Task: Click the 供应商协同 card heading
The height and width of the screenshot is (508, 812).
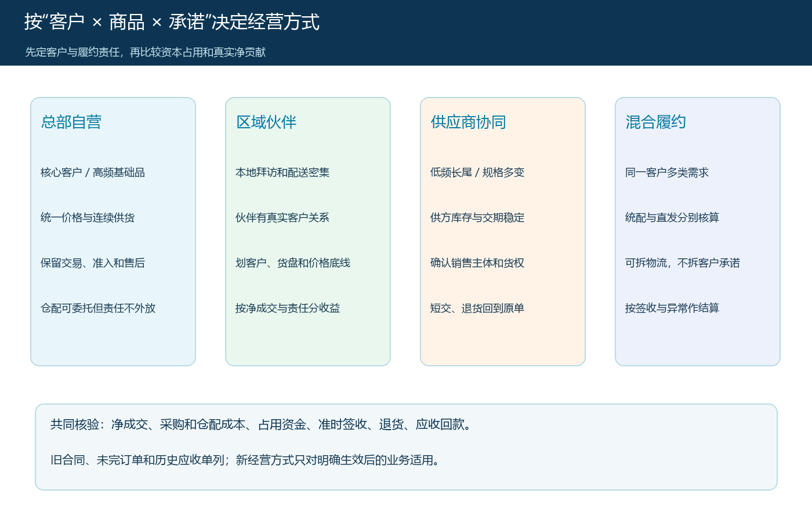Action: point(469,122)
